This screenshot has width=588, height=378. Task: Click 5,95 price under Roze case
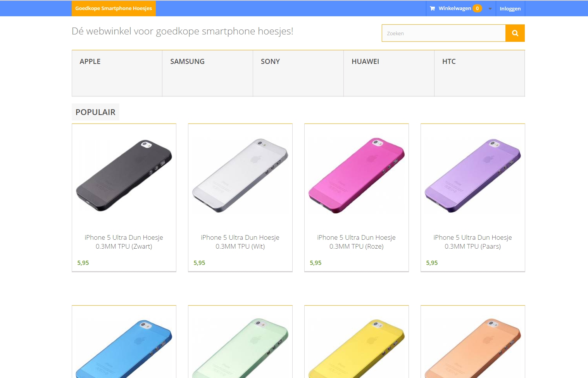[x=316, y=263]
